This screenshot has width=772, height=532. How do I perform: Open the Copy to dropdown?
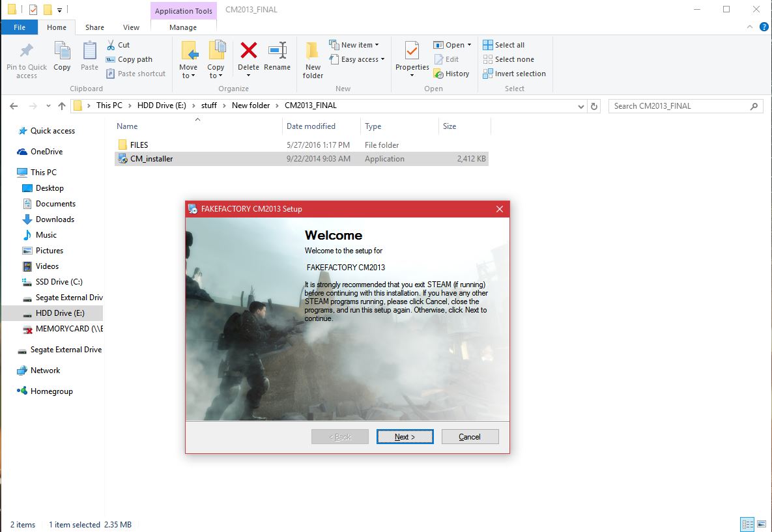[x=216, y=72]
